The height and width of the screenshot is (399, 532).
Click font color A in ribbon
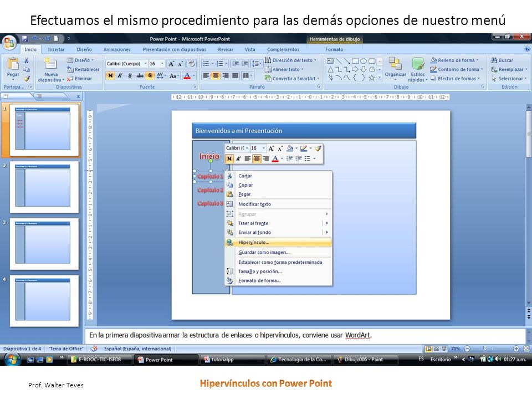[187, 76]
